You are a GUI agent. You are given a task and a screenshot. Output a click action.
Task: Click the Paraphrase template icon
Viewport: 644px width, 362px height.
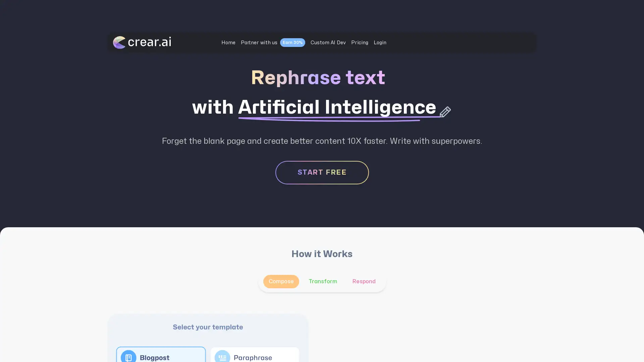pyautogui.click(x=222, y=358)
